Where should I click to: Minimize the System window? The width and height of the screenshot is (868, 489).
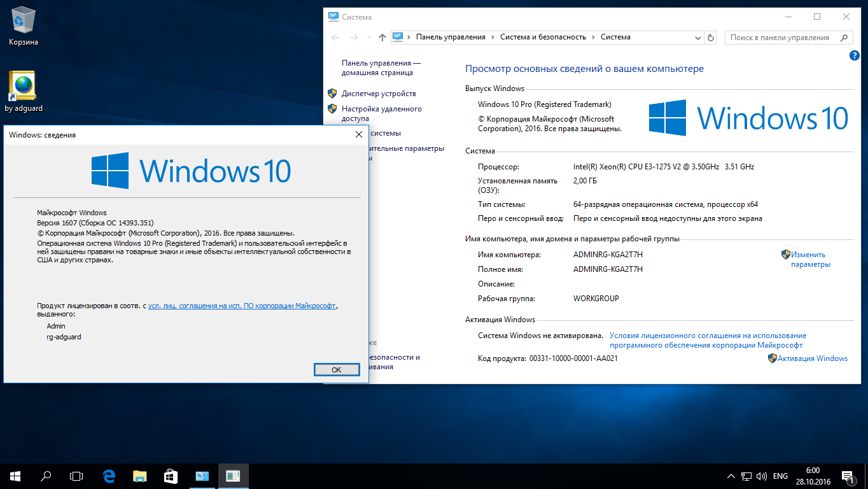(x=788, y=17)
